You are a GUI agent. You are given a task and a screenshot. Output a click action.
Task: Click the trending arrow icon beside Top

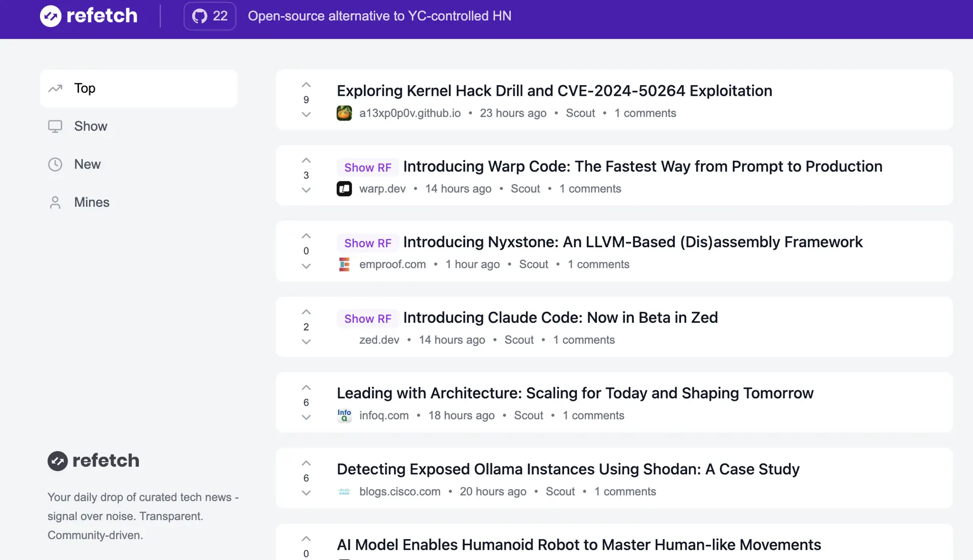click(x=55, y=88)
